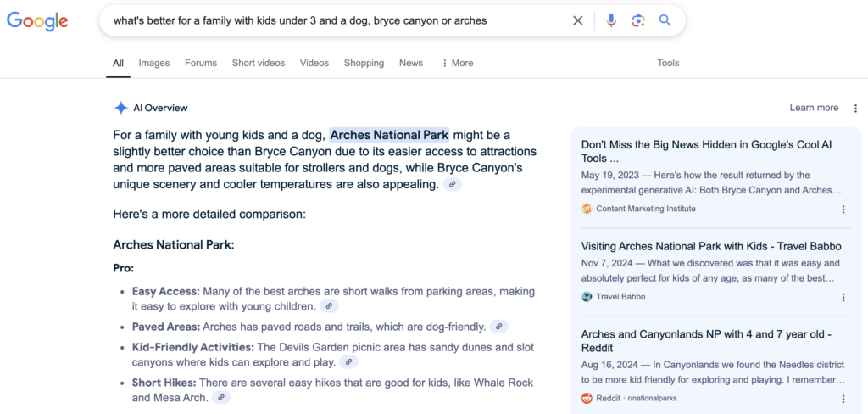Click the 'Pro:' subheading
The width and height of the screenshot is (868, 414).
[x=124, y=269]
